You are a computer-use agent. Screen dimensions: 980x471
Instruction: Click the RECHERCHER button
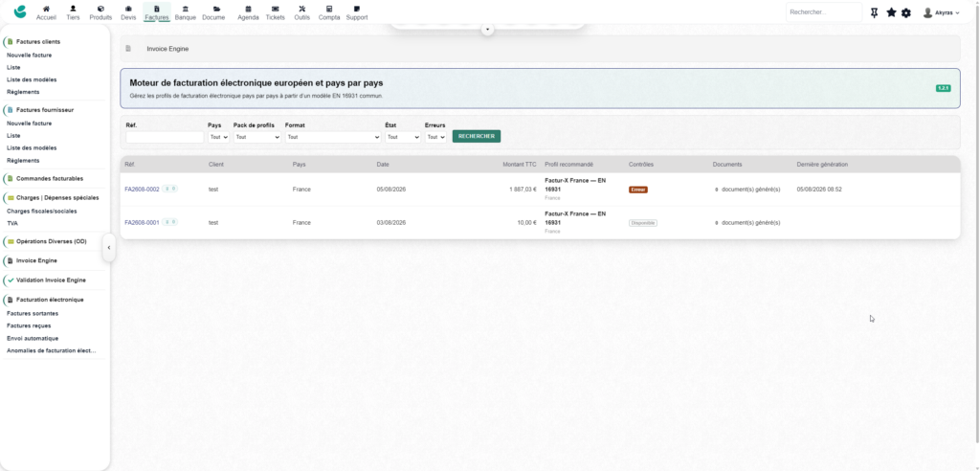tap(477, 136)
